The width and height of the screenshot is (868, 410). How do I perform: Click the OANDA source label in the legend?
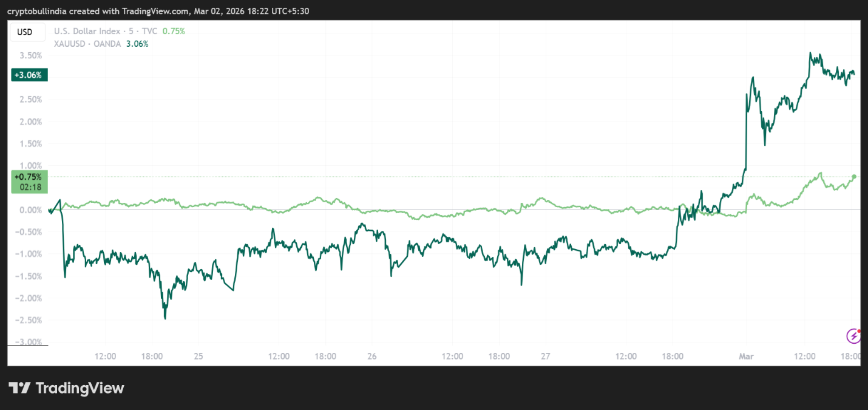click(108, 44)
